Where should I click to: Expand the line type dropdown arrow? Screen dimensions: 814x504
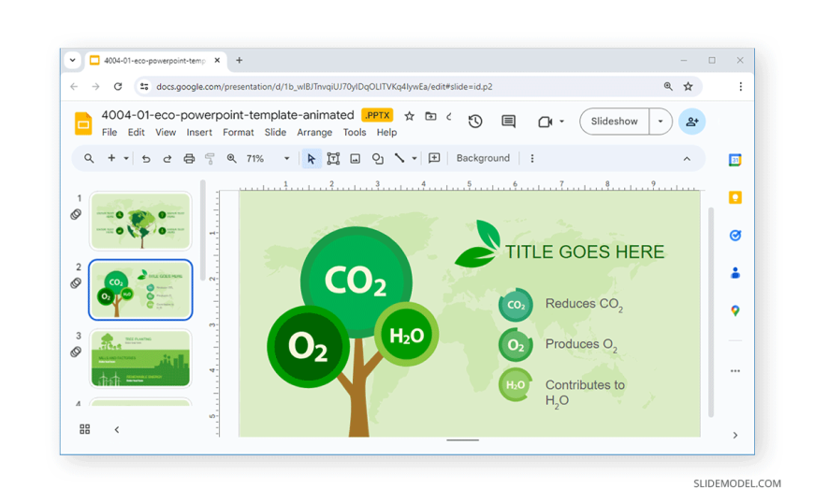click(414, 158)
